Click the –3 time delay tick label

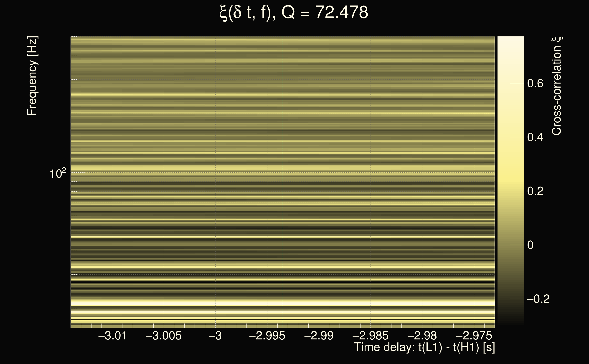coord(215,336)
